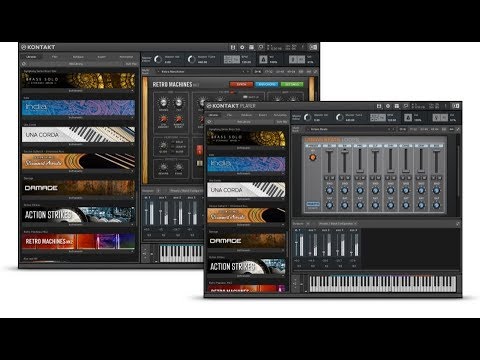Click the metronome icon in Kontakt Player master bar
The width and height of the screenshot is (480, 360).
(408, 118)
